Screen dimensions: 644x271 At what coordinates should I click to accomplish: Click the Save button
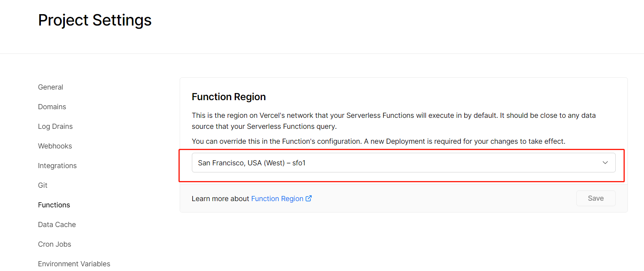click(596, 198)
